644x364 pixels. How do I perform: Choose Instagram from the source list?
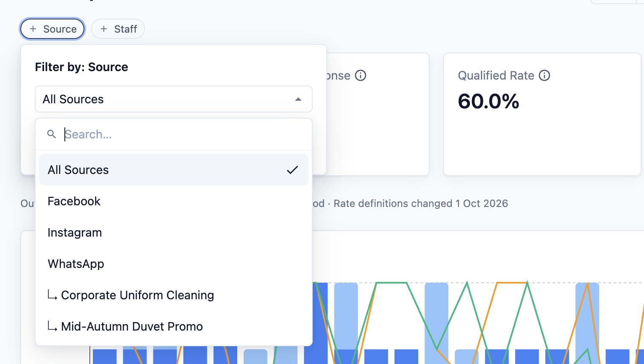(x=174, y=232)
